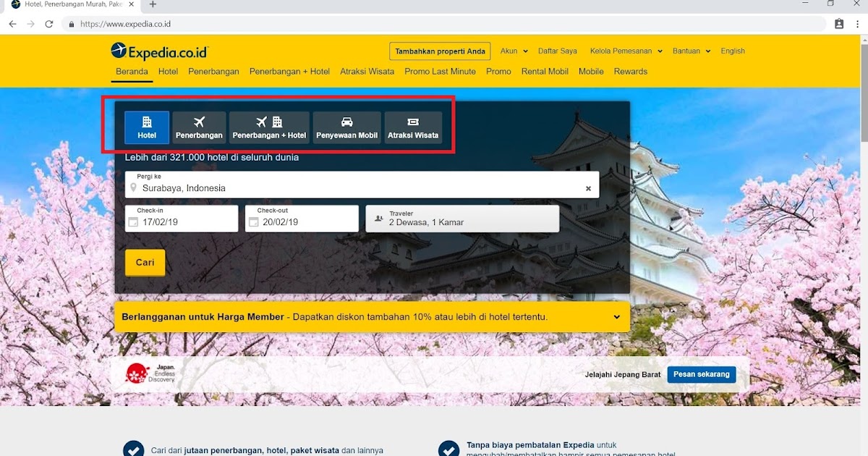Expand the Kelola Pemesanan dropdown
This screenshot has height=456, width=868.
click(626, 51)
